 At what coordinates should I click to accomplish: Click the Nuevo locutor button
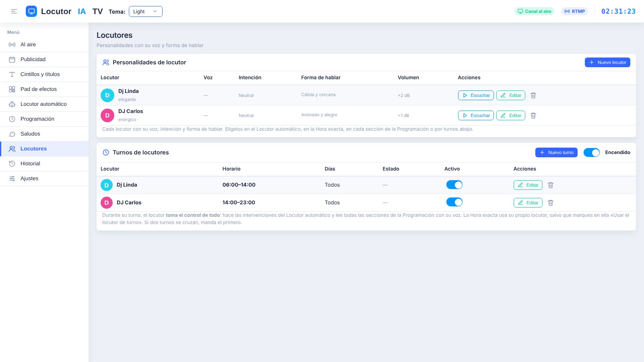(x=607, y=62)
